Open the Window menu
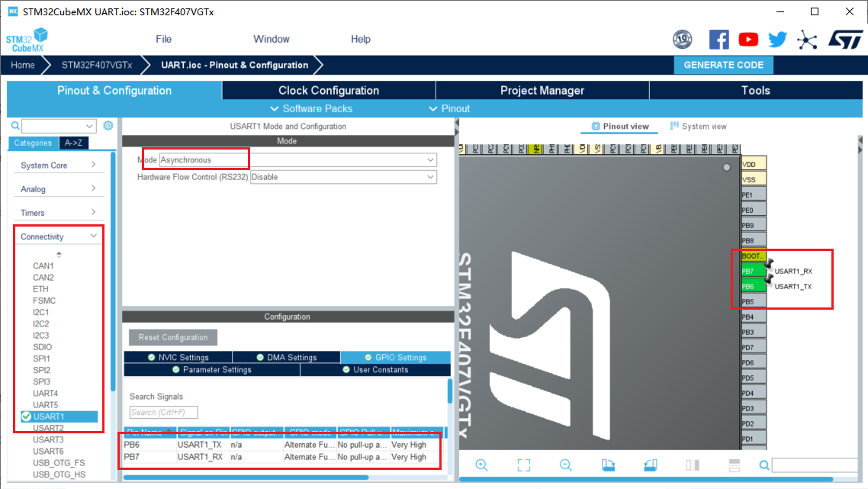Screen dimensions: 868x489 pos(272,40)
